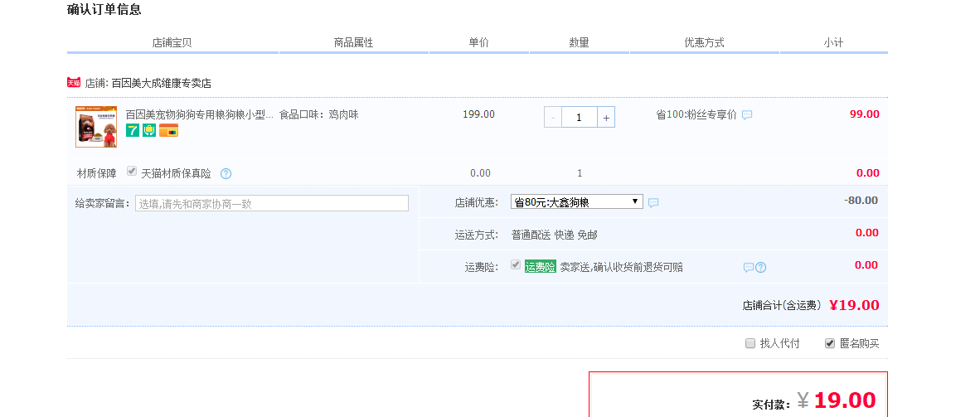Image resolution: width=980 pixels, height=417 pixels.
Task: Uncheck the 匿名购买 checkbox
Action: (830, 343)
